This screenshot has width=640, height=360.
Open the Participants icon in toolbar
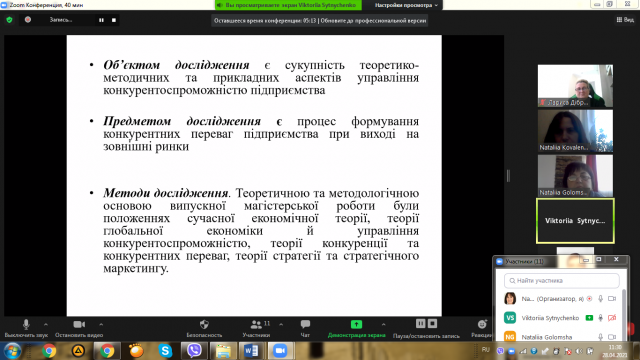click(x=256, y=324)
